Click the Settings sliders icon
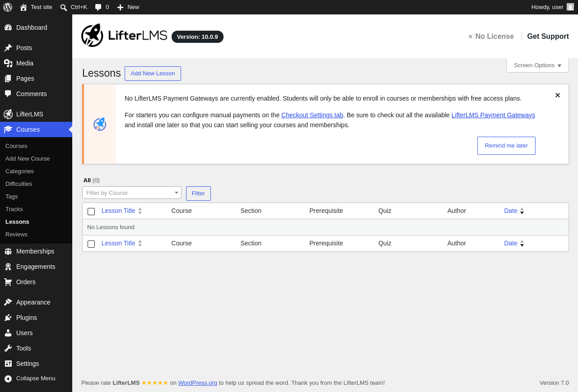 click(x=8, y=364)
